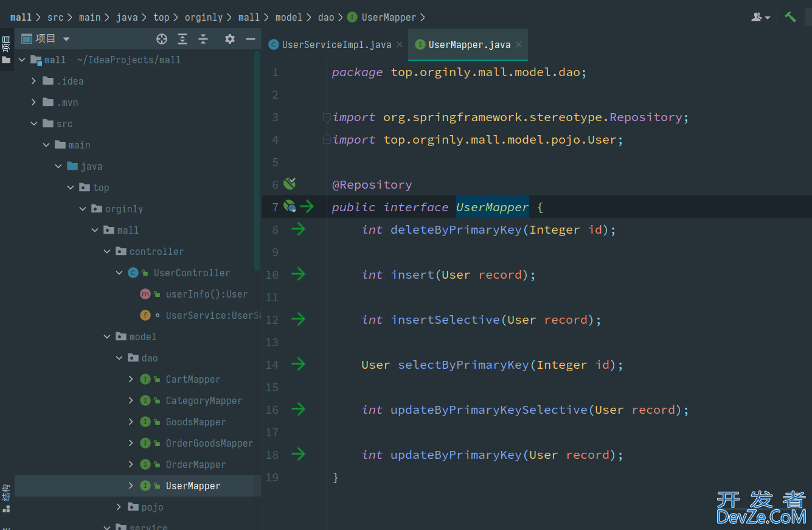Expand the .idea folder
The width and height of the screenshot is (812, 530).
coord(33,81)
